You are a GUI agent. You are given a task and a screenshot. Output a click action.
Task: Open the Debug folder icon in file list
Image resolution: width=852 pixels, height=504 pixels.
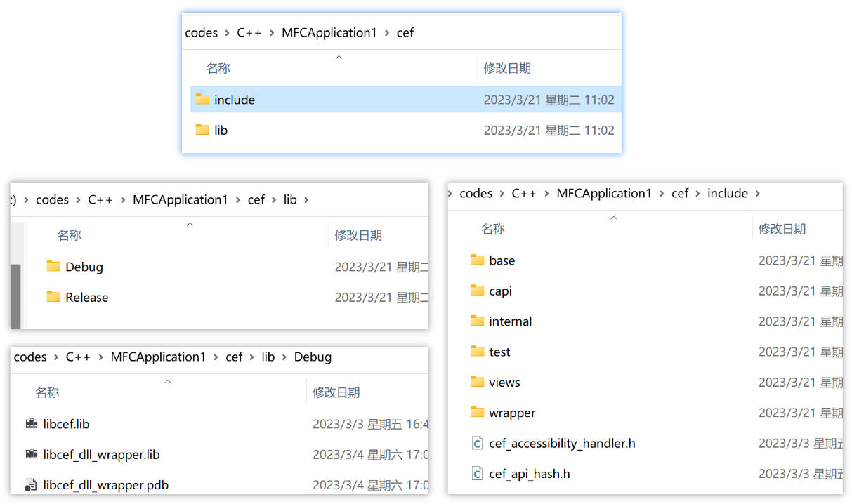point(53,267)
